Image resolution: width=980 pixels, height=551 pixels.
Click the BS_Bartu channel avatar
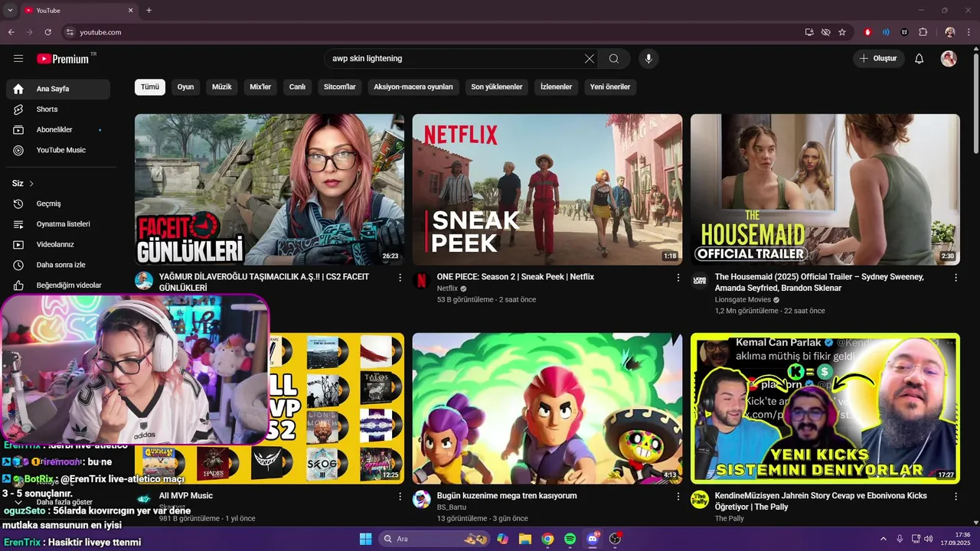click(422, 500)
